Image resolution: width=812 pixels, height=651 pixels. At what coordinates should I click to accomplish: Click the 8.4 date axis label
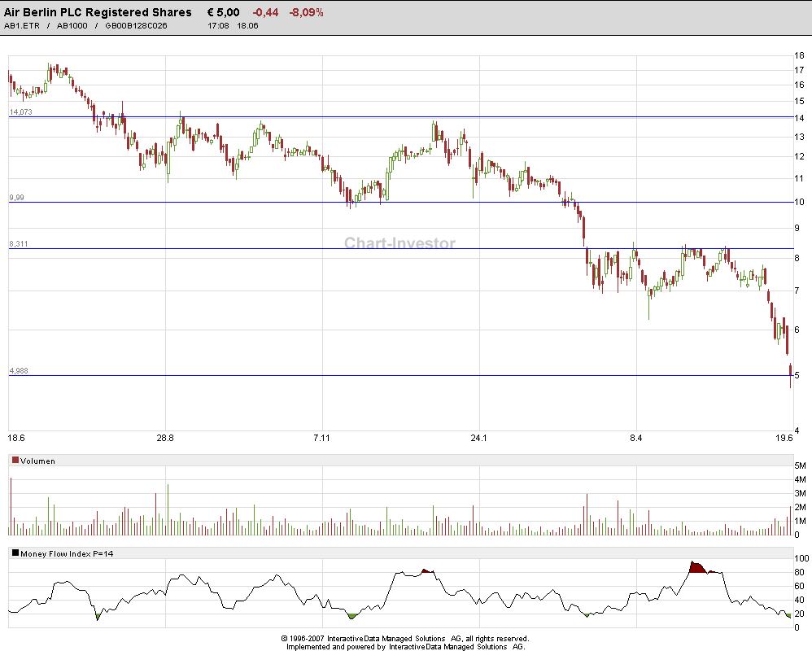pyautogui.click(x=636, y=438)
